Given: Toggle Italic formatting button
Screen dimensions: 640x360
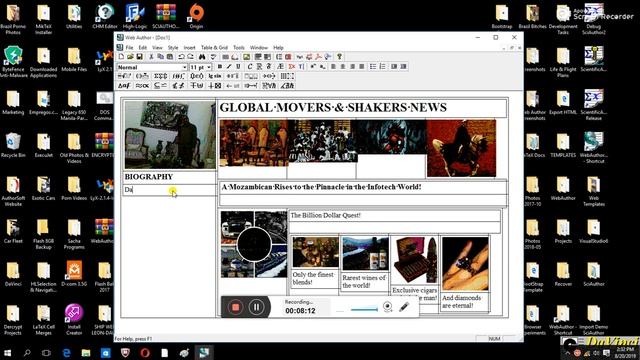Looking at the screenshot, I should tap(229, 67).
